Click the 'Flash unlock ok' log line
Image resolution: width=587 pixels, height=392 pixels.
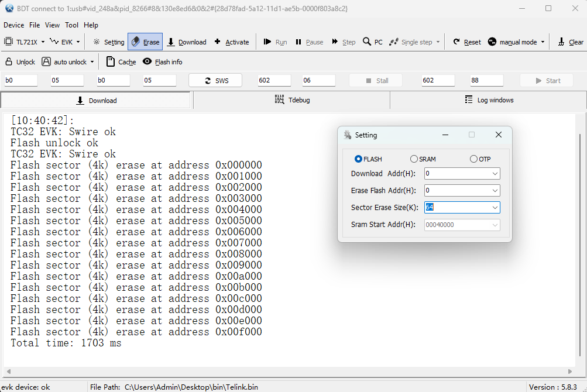coord(54,143)
